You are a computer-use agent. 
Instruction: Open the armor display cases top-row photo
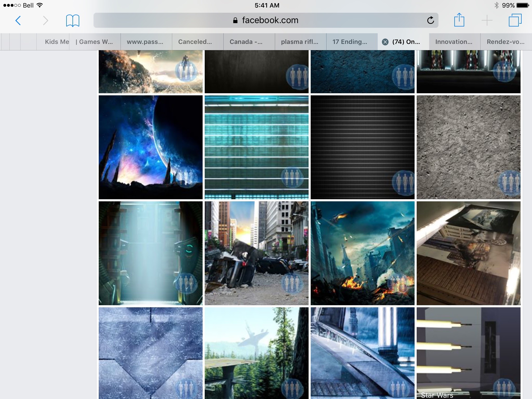coord(469,72)
